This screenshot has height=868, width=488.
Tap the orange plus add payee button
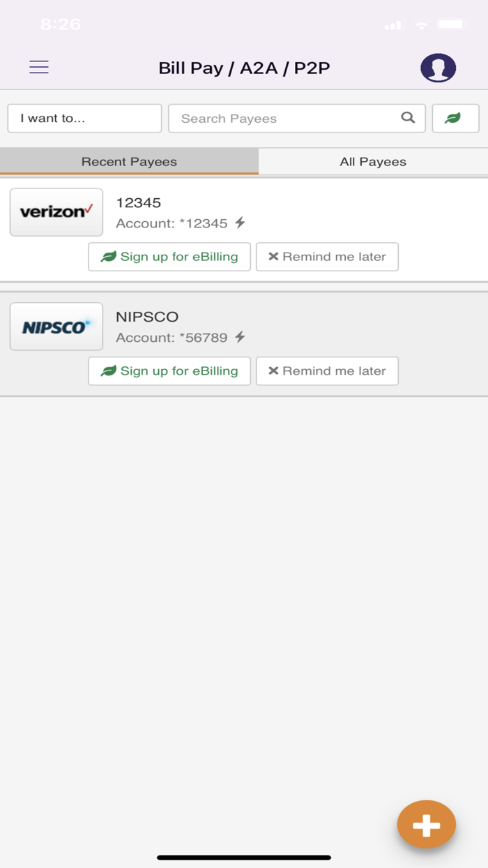click(x=426, y=825)
